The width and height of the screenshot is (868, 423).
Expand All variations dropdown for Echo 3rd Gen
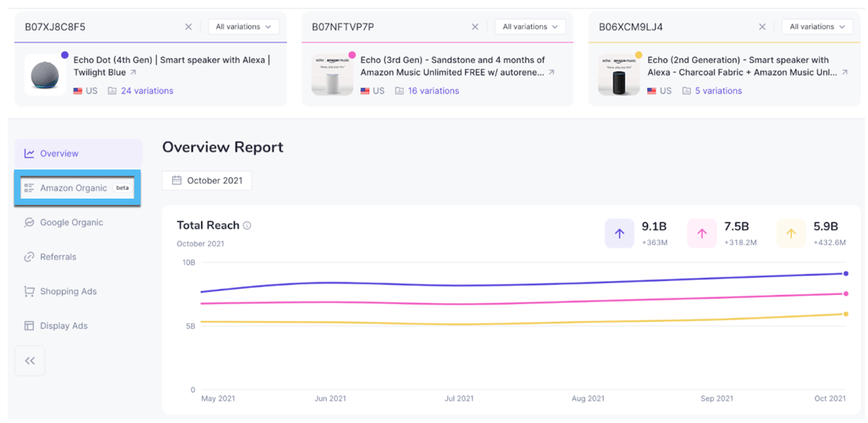530,27
